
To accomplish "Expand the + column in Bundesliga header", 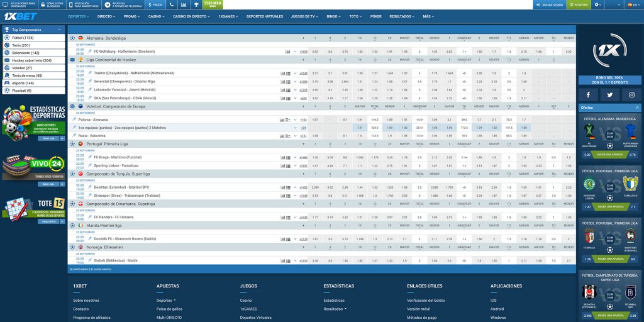I will [x=303, y=38].
